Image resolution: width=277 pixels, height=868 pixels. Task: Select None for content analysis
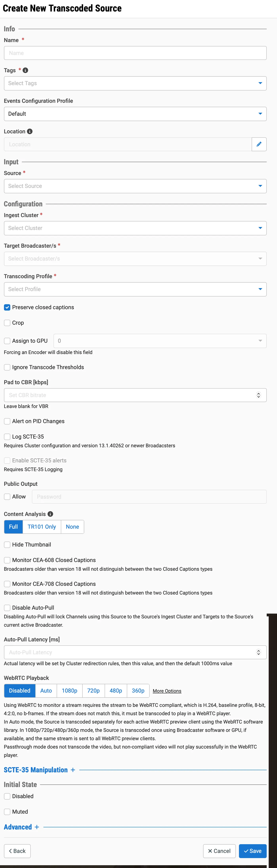pyautogui.click(x=72, y=527)
